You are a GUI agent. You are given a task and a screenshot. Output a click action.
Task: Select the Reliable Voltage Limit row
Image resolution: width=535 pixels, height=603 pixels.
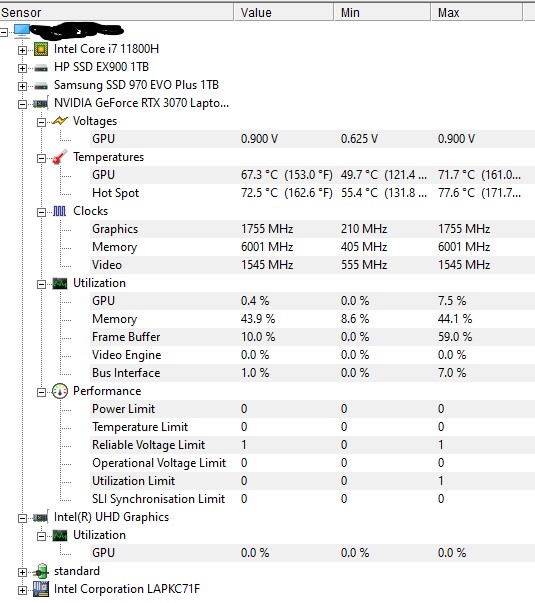(312, 445)
